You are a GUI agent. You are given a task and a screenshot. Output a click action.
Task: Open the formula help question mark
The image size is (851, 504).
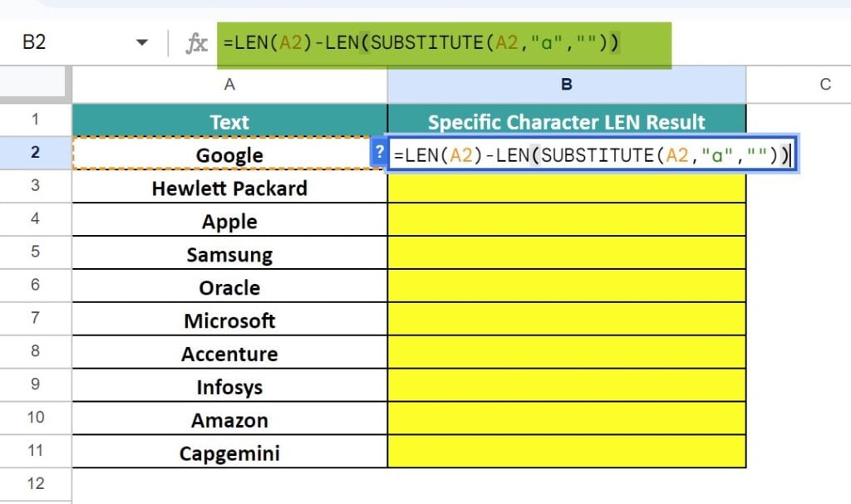click(x=379, y=153)
